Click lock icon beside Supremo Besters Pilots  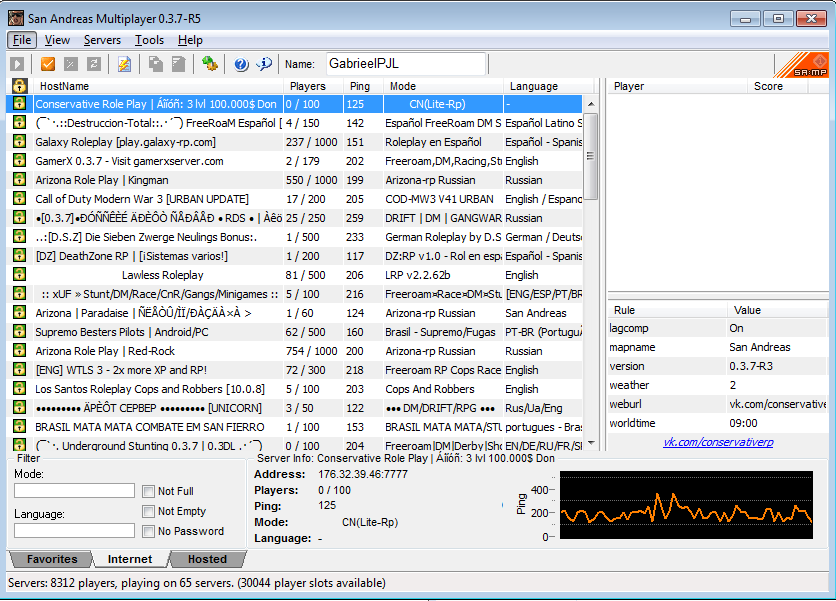[20, 332]
